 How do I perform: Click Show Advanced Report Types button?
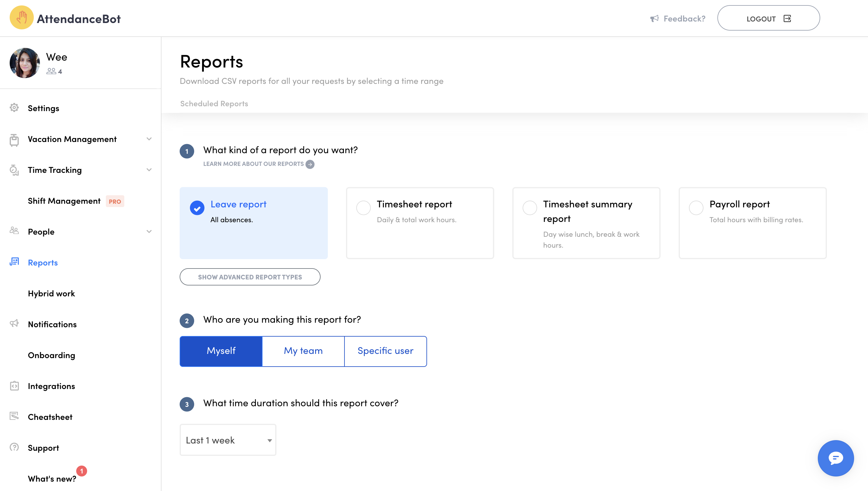[250, 277]
